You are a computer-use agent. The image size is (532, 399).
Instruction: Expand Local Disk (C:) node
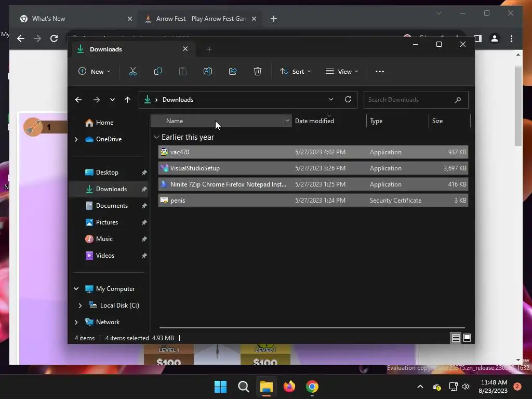pyautogui.click(x=80, y=305)
